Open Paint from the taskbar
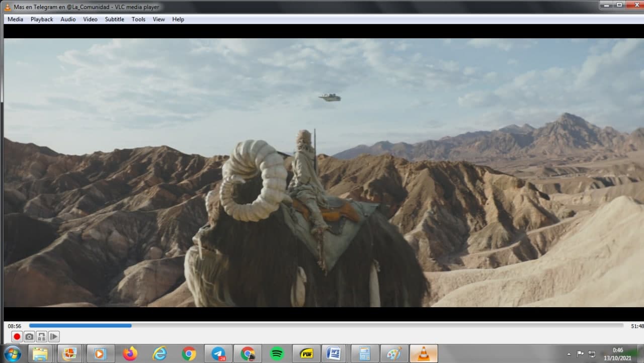Screen dimensions: 644x363 (x=394, y=353)
